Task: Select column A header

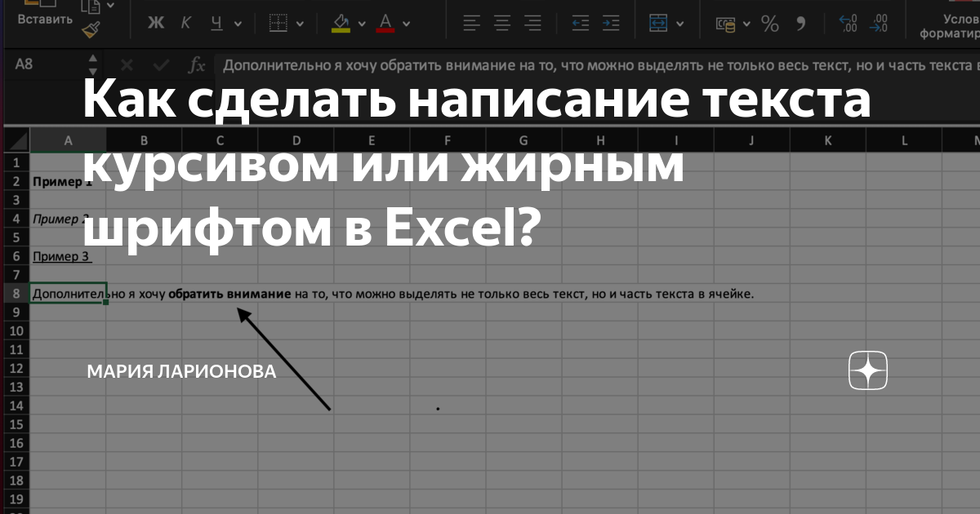Action: [x=68, y=140]
